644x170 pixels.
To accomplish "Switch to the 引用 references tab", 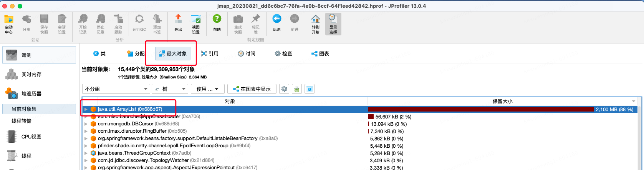I will point(210,54).
